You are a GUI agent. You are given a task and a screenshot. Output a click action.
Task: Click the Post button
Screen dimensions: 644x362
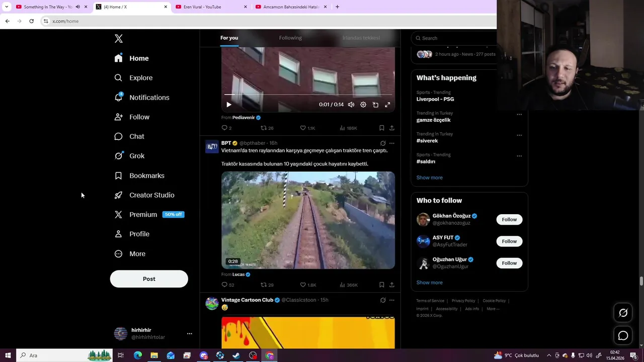click(x=149, y=279)
